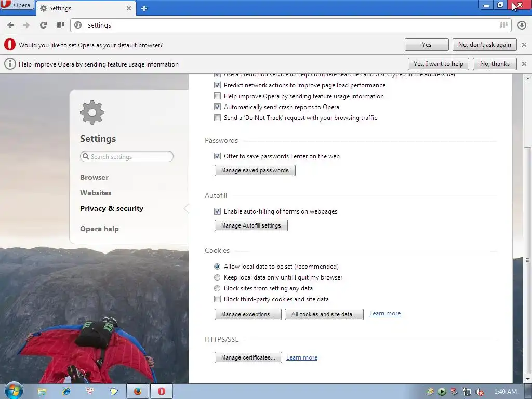The width and height of the screenshot is (532, 399).
Task: Click the grid icon inside address bar
Action: click(504, 25)
